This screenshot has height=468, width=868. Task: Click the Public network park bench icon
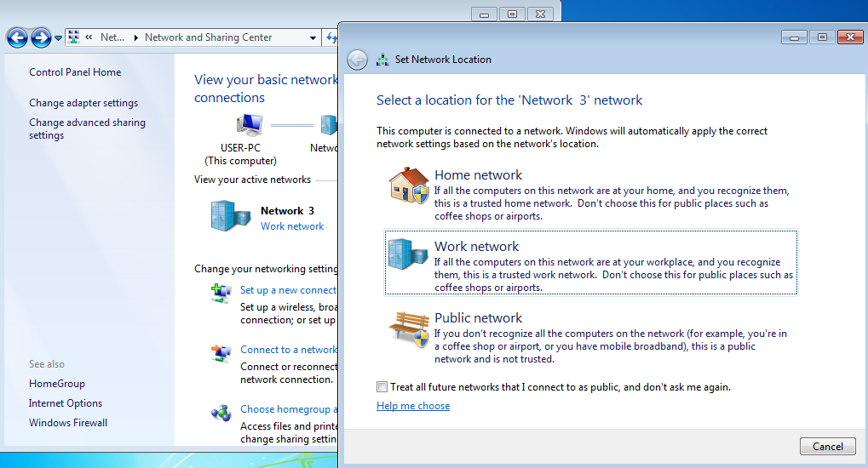pyautogui.click(x=409, y=329)
